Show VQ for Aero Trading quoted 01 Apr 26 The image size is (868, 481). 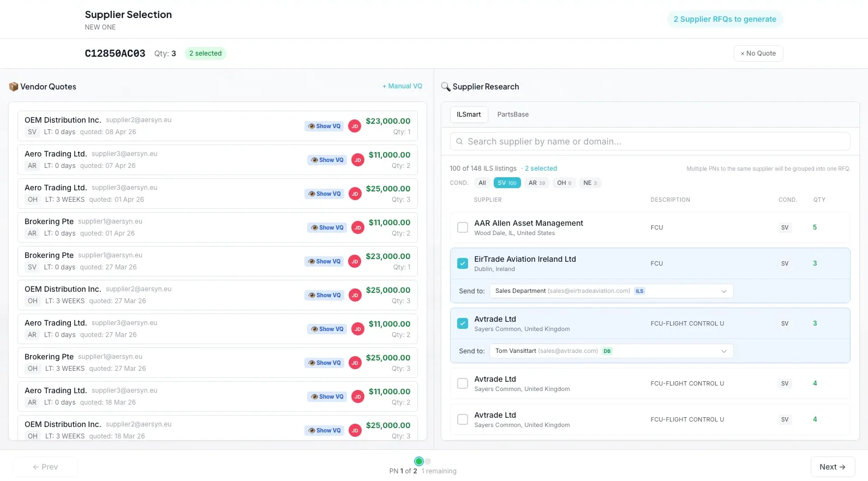[x=324, y=194]
